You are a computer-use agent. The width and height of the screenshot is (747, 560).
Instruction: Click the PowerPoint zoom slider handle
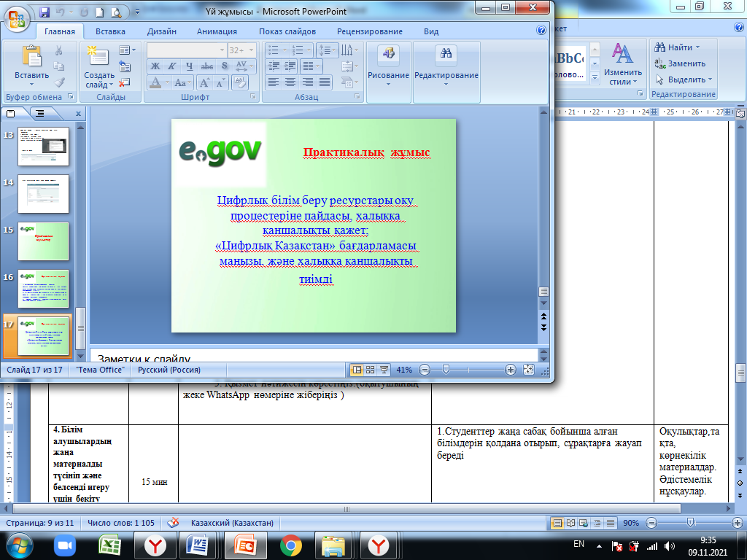446,370
